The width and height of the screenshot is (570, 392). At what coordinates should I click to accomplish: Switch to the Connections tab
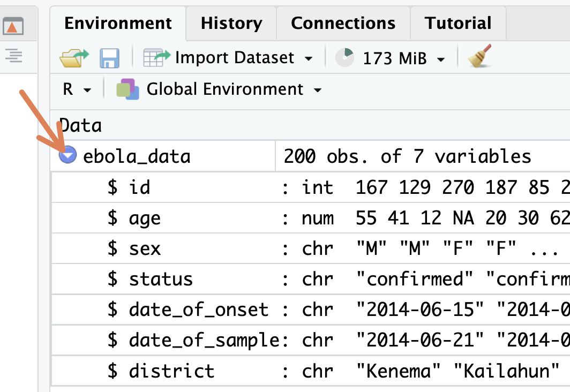coord(343,23)
